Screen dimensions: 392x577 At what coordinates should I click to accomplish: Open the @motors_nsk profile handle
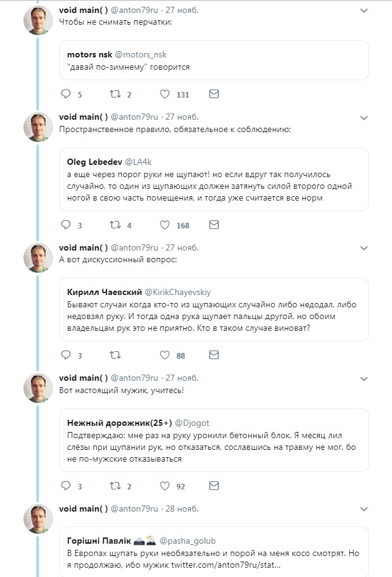141,55
